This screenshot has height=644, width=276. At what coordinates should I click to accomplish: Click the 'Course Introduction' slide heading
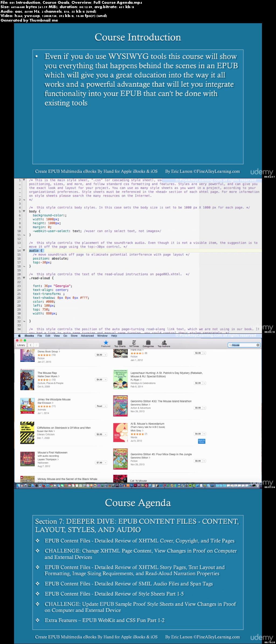pos(138,37)
